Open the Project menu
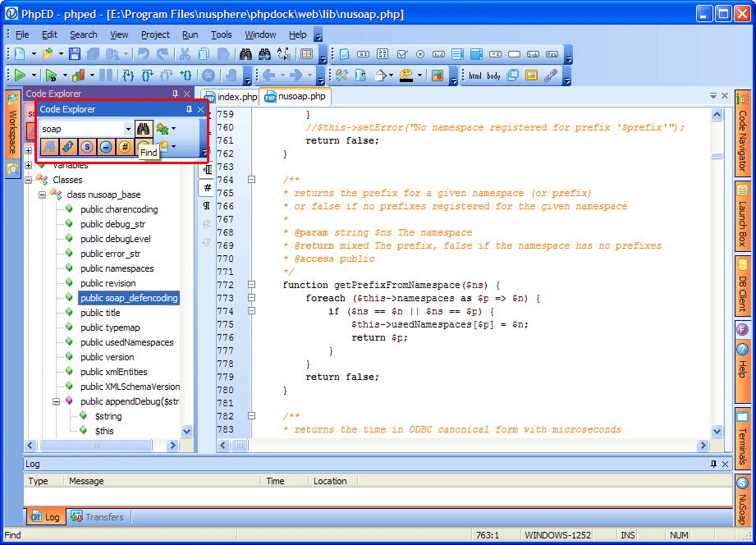 (155, 34)
